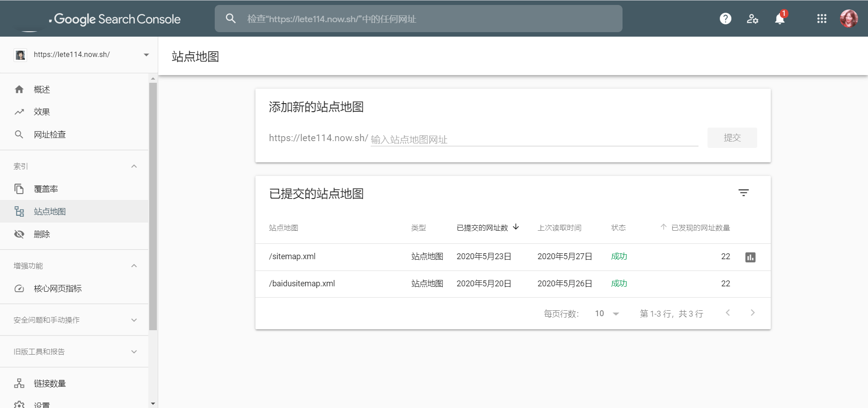Screen dimensions: 868x408
Task: Change rows per page dropdown
Action: point(607,313)
